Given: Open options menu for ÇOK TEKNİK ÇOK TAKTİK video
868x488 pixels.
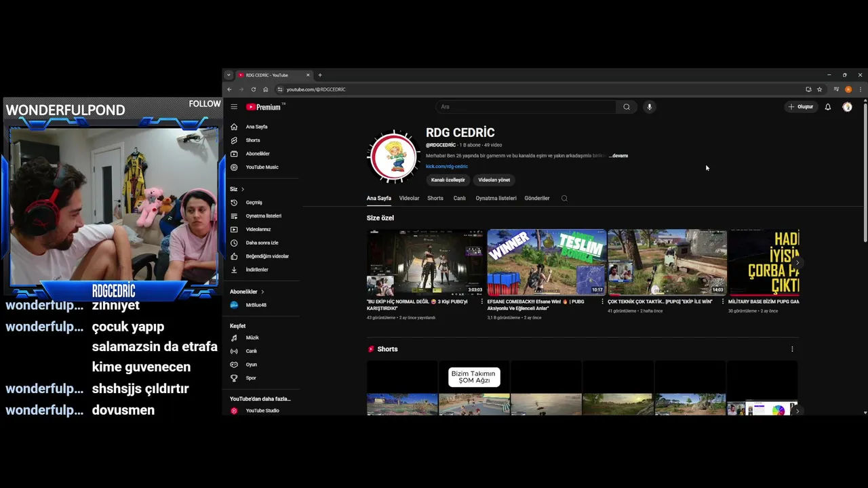Looking at the screenshot, I should [x=722, y=302].
